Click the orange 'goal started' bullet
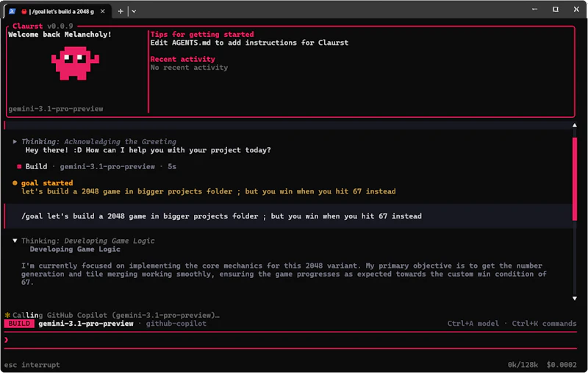This screenshot has height=373, width=588. tap(15, 182)
